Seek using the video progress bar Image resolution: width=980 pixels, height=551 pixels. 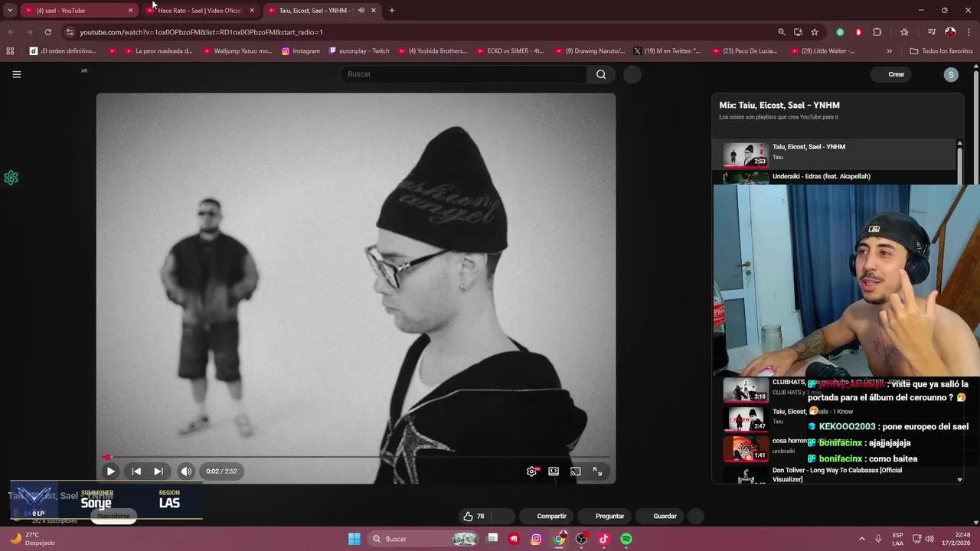356,458
